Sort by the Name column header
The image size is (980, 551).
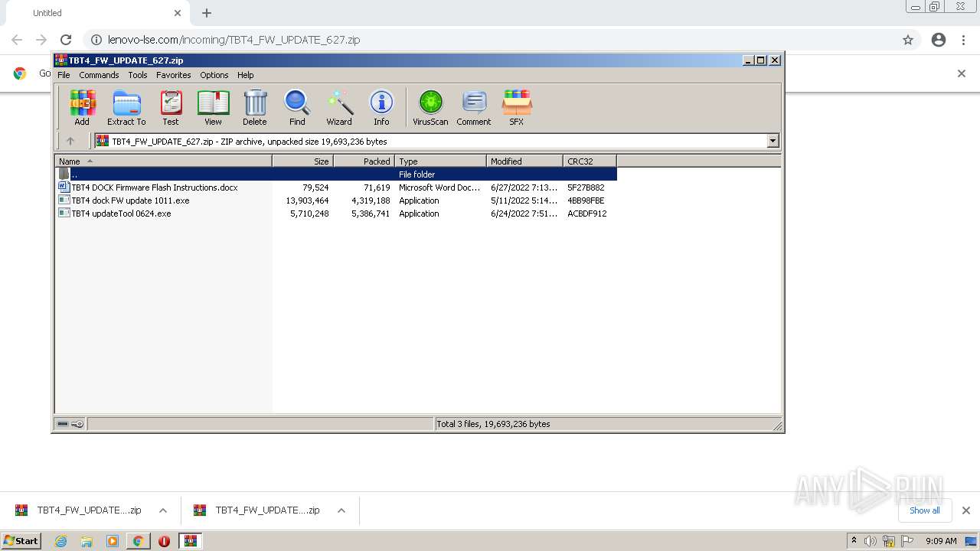[163, 161]
